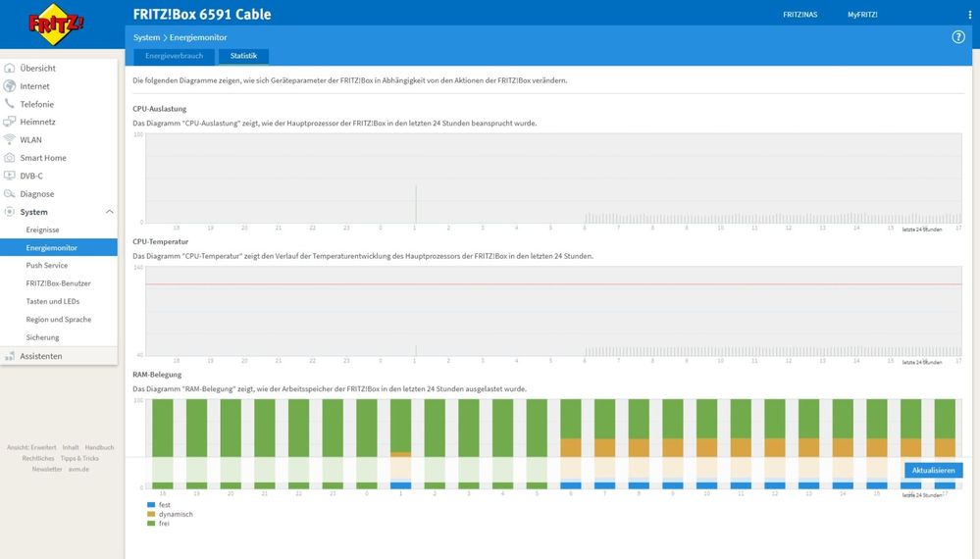
Task: Click the FRITZ! logo
Action: click(56, 24)
